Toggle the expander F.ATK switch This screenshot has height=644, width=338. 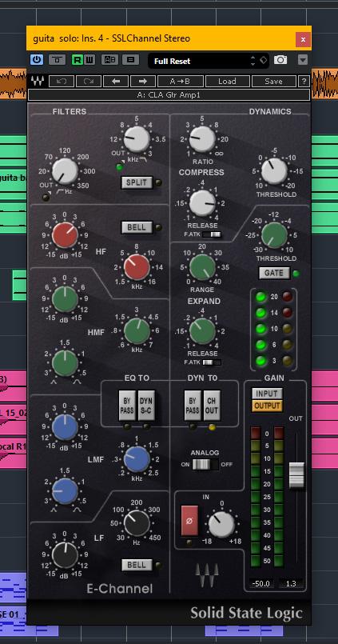click(212, 362)
